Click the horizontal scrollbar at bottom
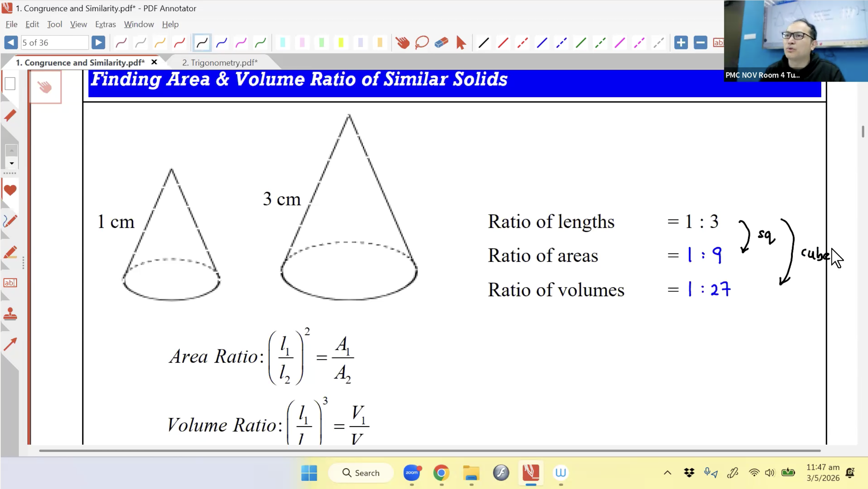Image resolution: width=868 pixels, height=489 pixels. (x=430, y=451)
